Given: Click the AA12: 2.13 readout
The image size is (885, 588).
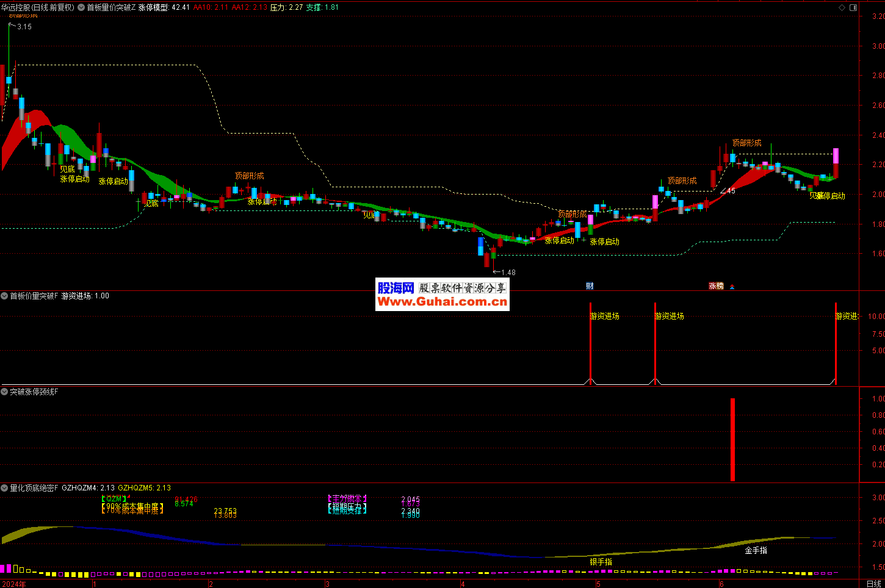Looking at the screenshot, I should coord(250,7).
